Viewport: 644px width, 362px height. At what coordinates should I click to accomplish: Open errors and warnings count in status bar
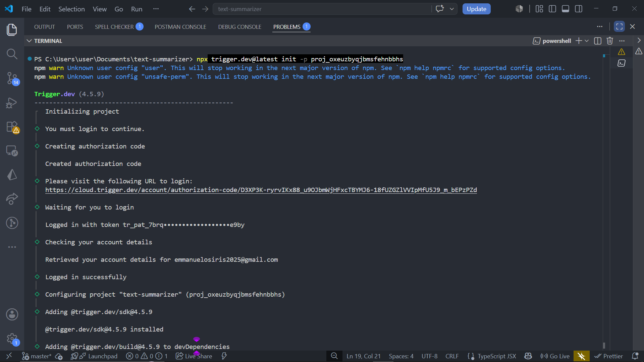[x=147, y=356]
